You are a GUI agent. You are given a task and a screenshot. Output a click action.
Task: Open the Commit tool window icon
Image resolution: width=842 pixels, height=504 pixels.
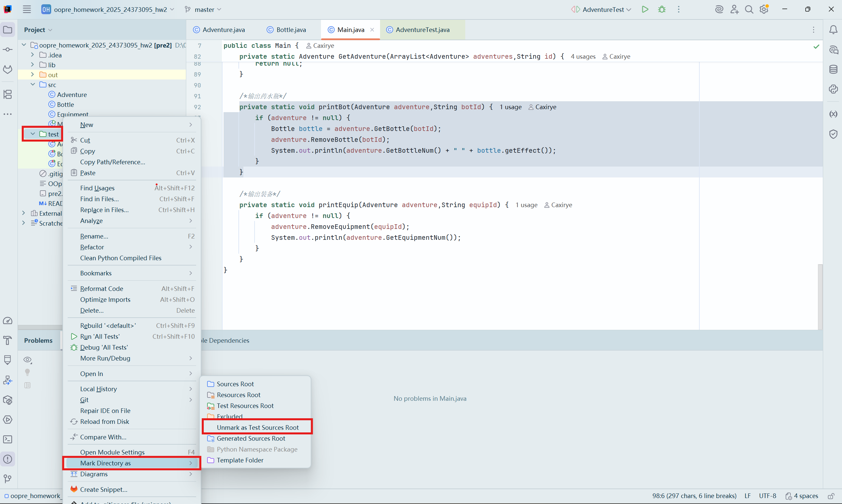pos(8,49)
